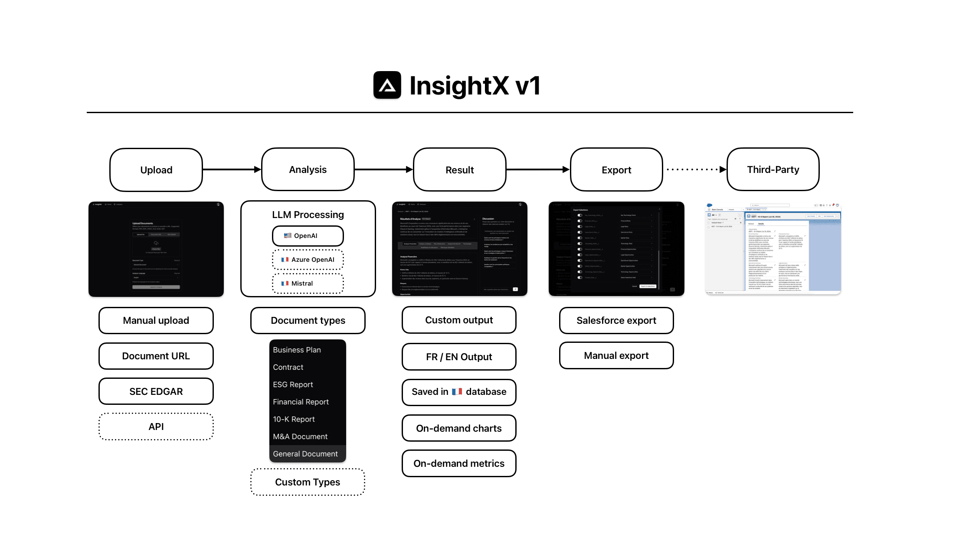
Task: Expand the Document types list
Action: (x=308, y=321)
